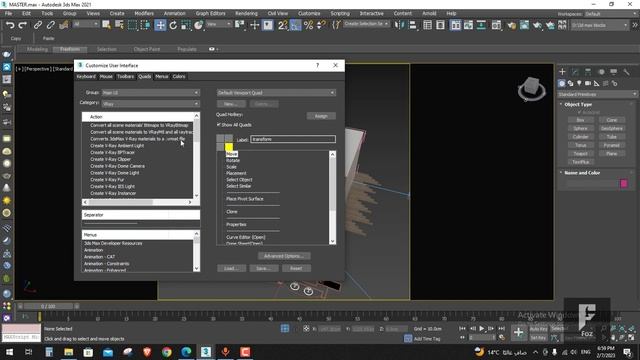Open the Utilities wrench panel tab

[x=626, y=72]
